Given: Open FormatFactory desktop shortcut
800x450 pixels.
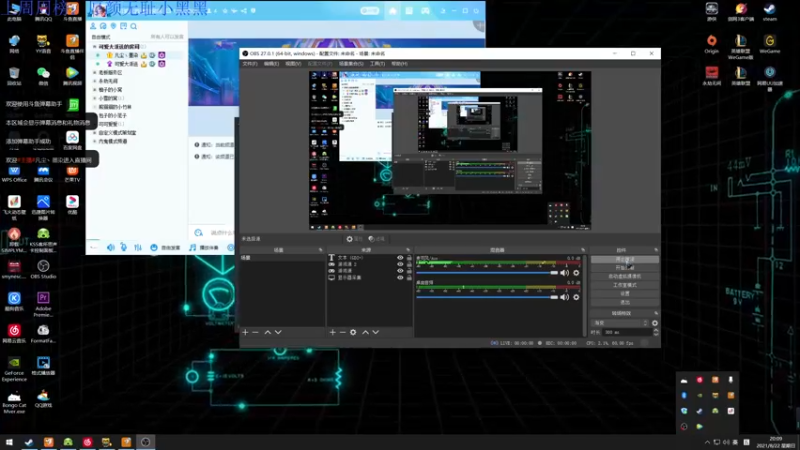Looking at the screenshot, I should coord(43,334).
